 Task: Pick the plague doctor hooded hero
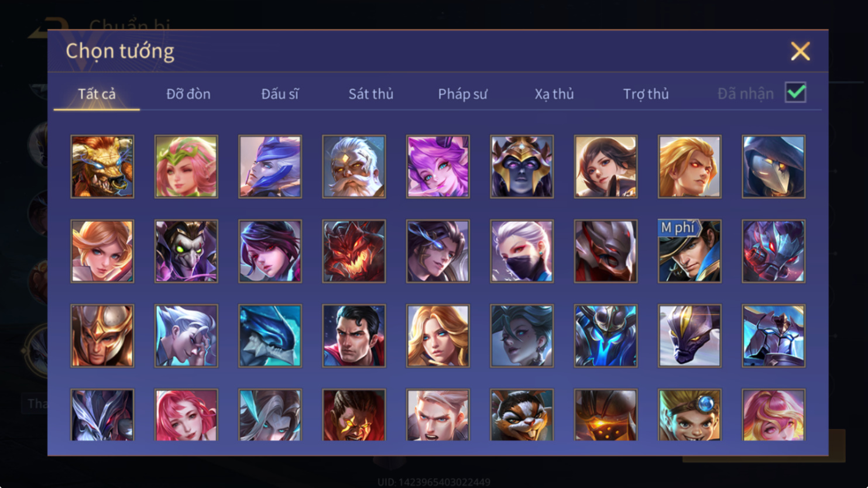774,167
